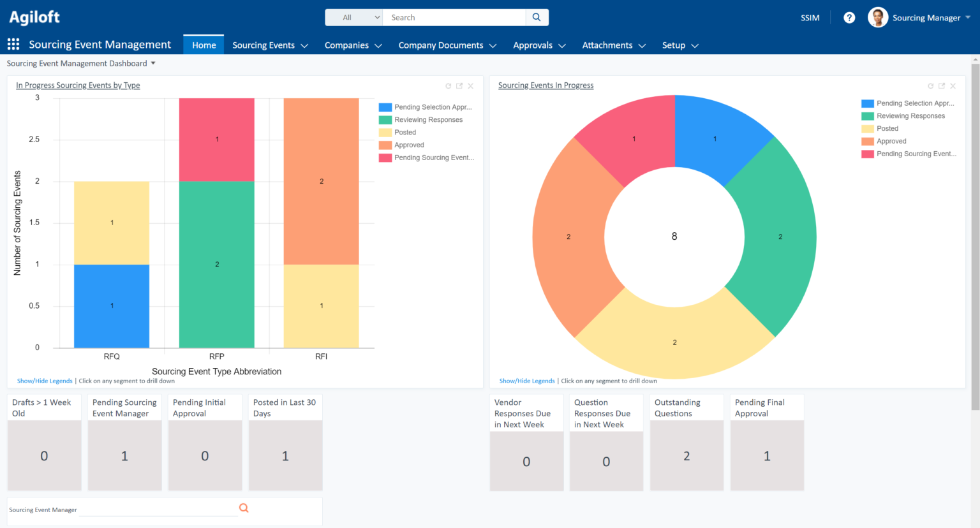Click the SSIM link in the header
This screenshot has width=980, height=528.
pos(810,17)
